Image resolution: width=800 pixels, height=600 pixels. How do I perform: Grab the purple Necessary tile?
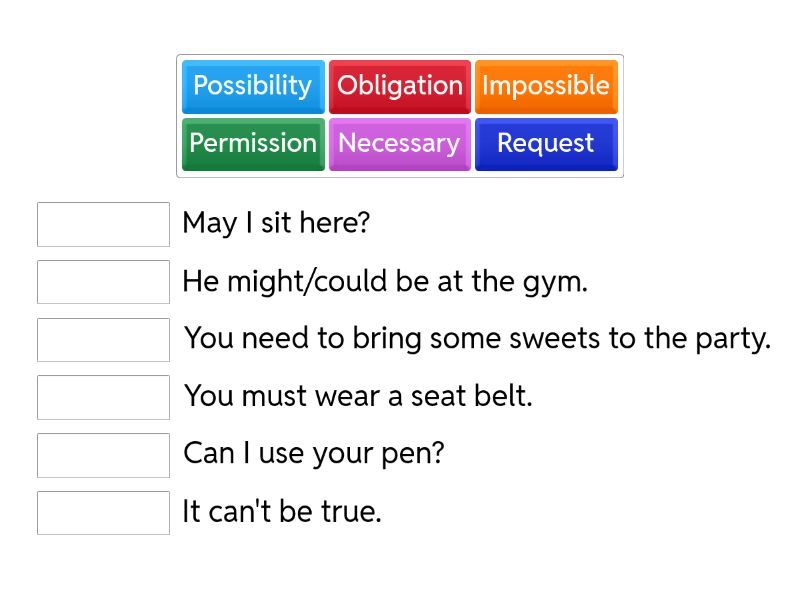pyautogui.click(x=399, y=144)
